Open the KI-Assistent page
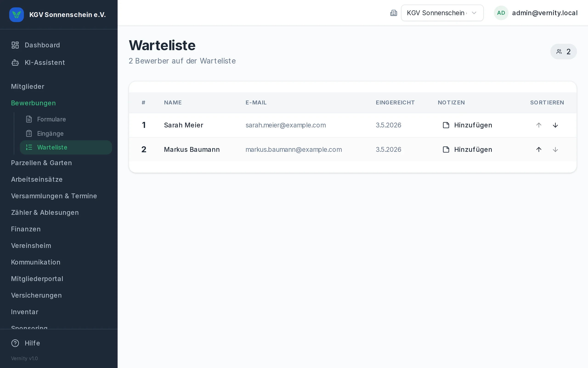 tap(59, 63)
